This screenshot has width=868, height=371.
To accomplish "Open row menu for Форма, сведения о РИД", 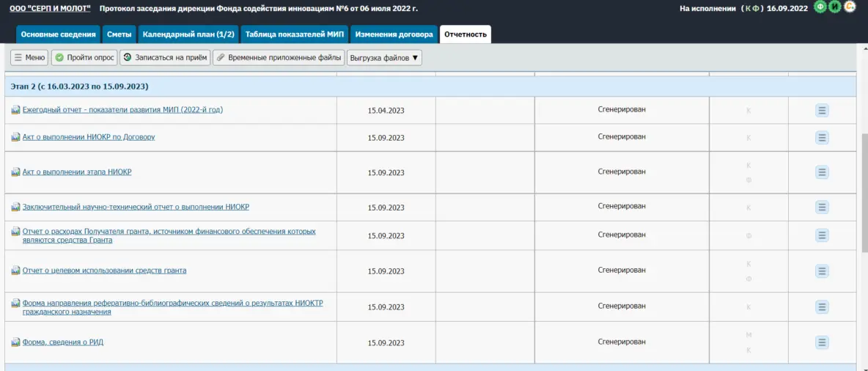I will point(822,342).
